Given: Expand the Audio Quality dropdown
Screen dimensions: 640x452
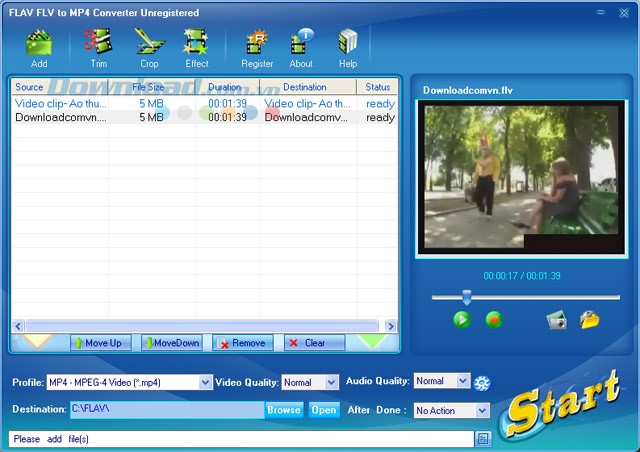Looking at the screenshot, I should coord(463,381).
